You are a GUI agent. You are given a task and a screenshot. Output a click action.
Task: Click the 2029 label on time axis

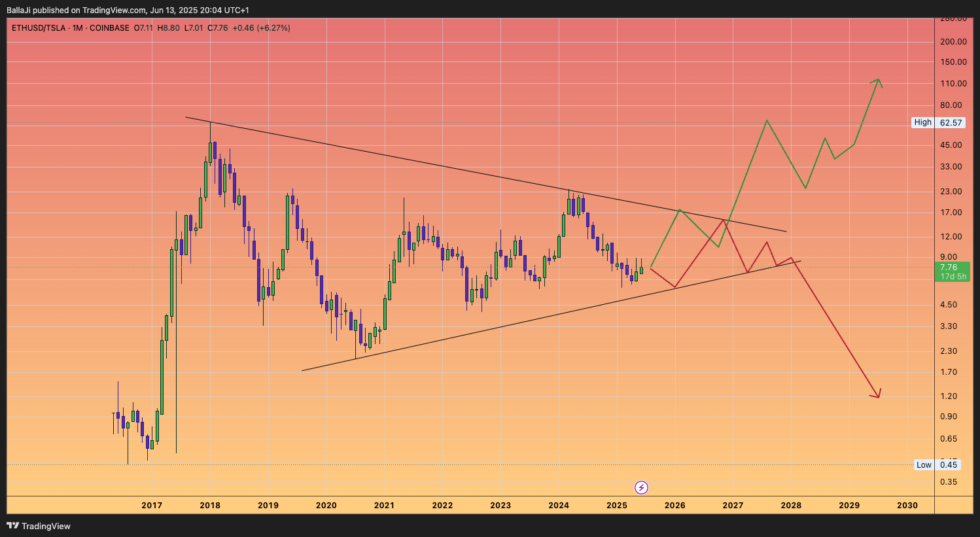coord(849,505)
